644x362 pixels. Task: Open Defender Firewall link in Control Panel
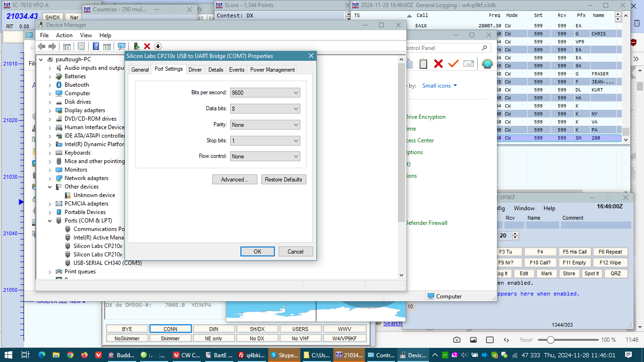(426, 223)
